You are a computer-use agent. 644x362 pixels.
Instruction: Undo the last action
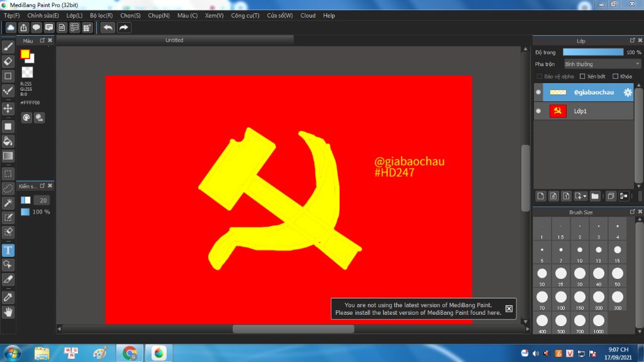(x=108, y=28)
